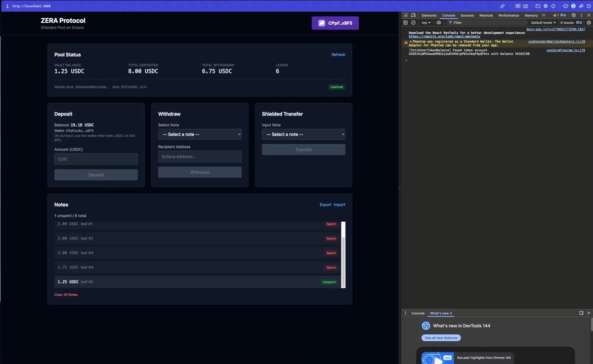Click the Import notes link
The image size is (593, 364).
(339, 204)
